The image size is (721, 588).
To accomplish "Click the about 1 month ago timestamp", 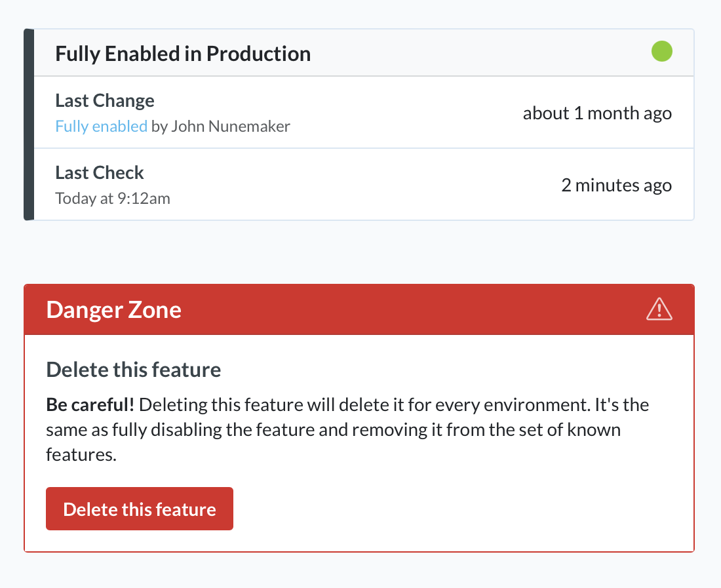I will pos(597,113).
